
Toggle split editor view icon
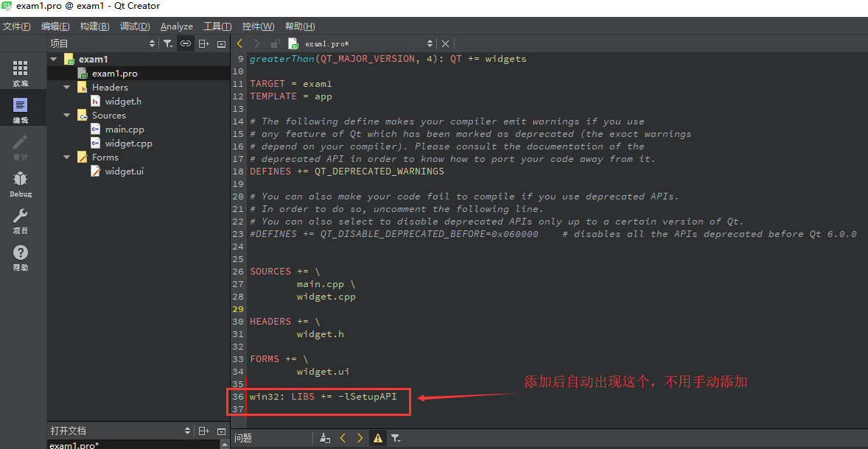(203, 43)
